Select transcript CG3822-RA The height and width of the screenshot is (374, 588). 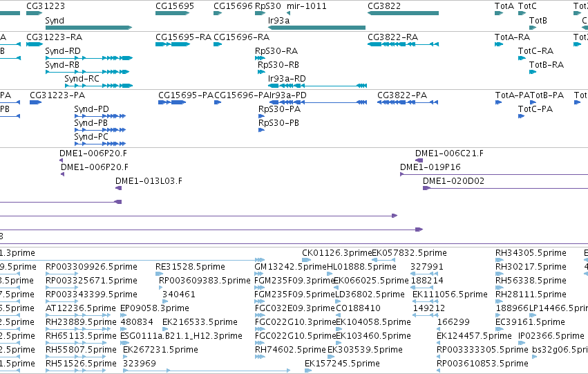(x=392, y=37)
